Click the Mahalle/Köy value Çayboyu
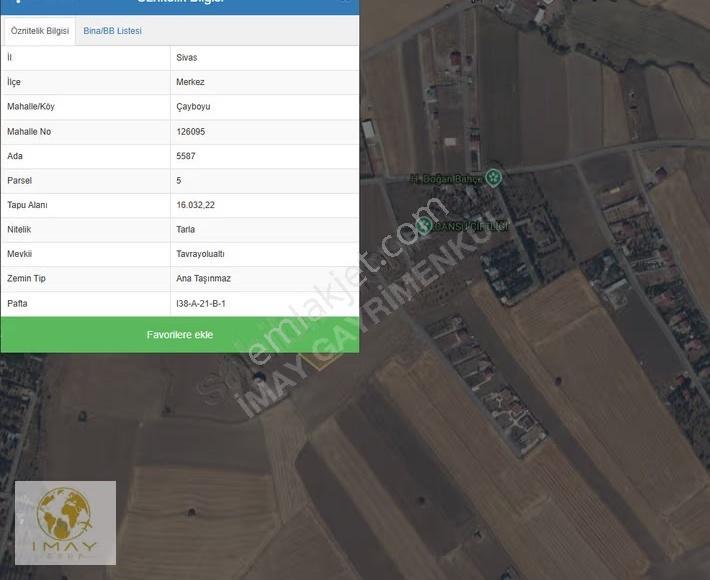This screenshot has width=710, height=580. tap(193, 107)
